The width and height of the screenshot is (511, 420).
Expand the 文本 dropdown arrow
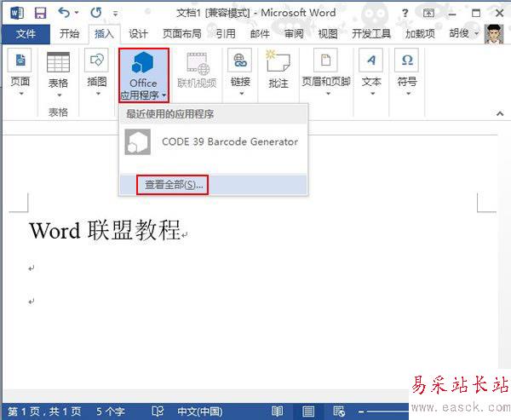pos(372,94)
